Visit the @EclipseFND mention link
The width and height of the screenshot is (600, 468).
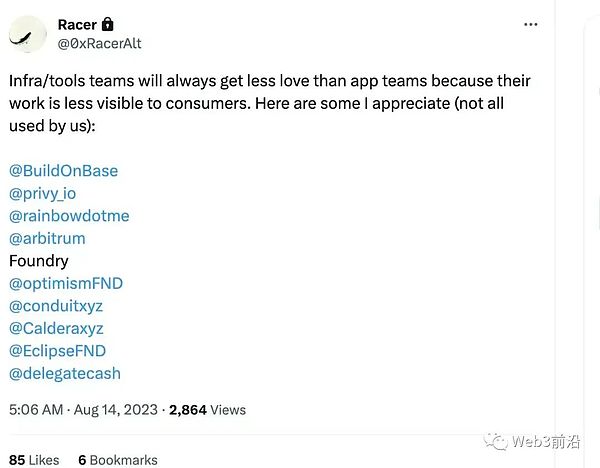(57, 351)
